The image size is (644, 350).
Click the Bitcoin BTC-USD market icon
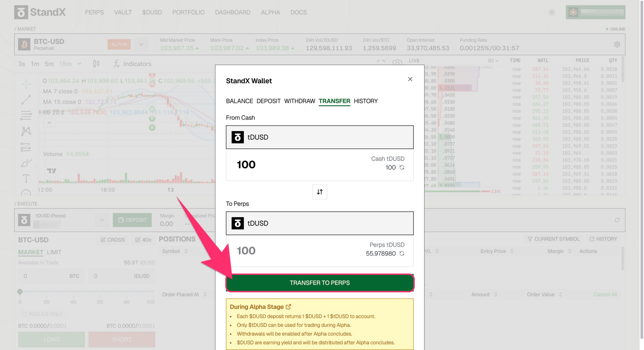[x=24, y=44]
